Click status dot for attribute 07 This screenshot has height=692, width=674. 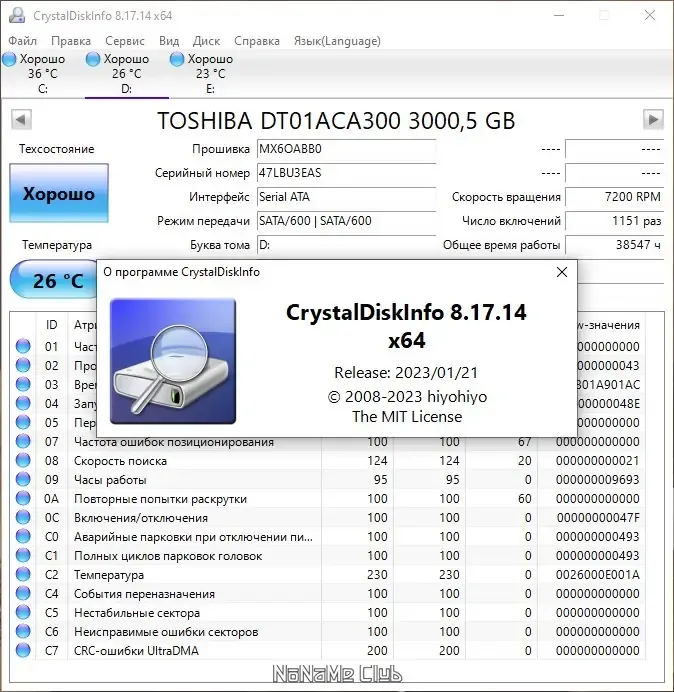tap(23, 441)
